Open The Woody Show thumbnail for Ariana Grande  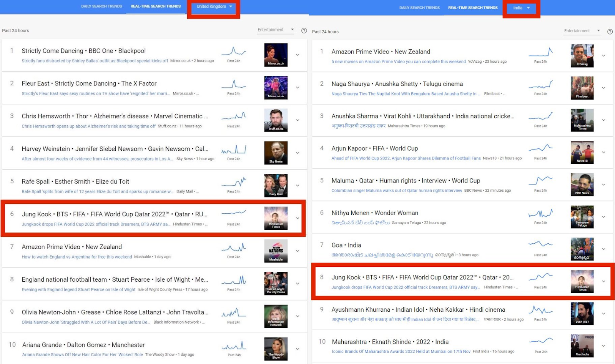click(x=276, y=349)
